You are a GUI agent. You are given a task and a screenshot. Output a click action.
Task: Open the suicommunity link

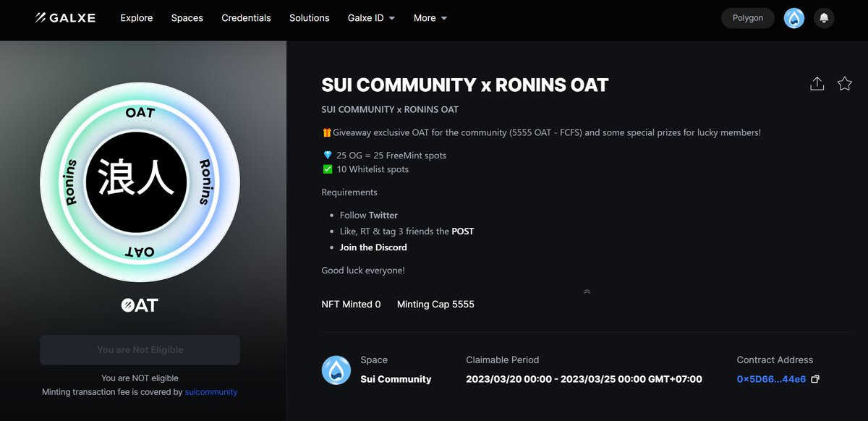[x=210, y=391]
